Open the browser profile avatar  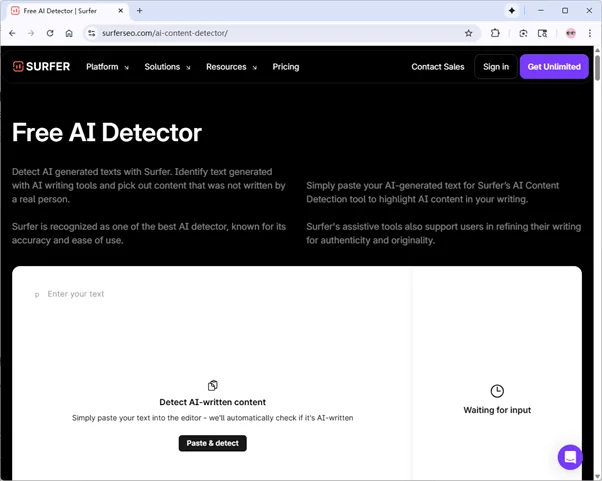[570, 33]
